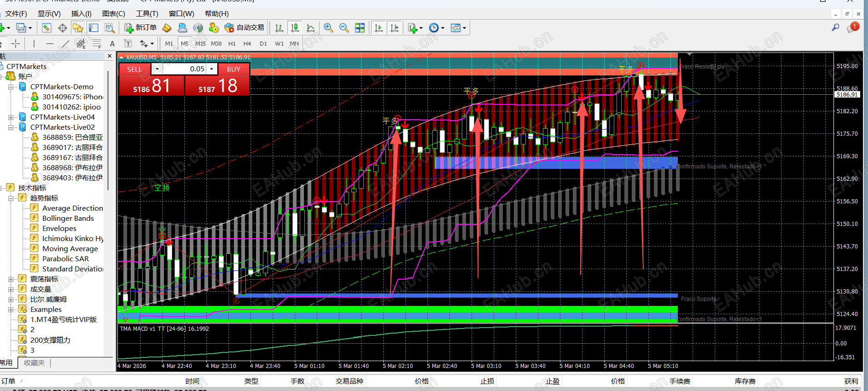This screenshot has width=868, height=391.
Task: Open the 文件(F) menu
Action: pyautogui.click(x=16, y=14)
